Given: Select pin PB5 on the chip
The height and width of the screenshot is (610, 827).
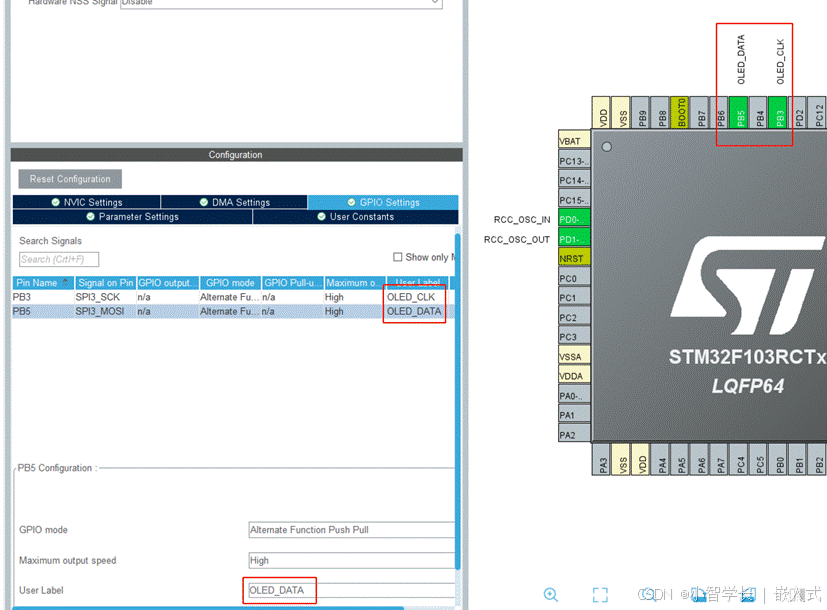Looking at the screenshot, I should 740,113.
